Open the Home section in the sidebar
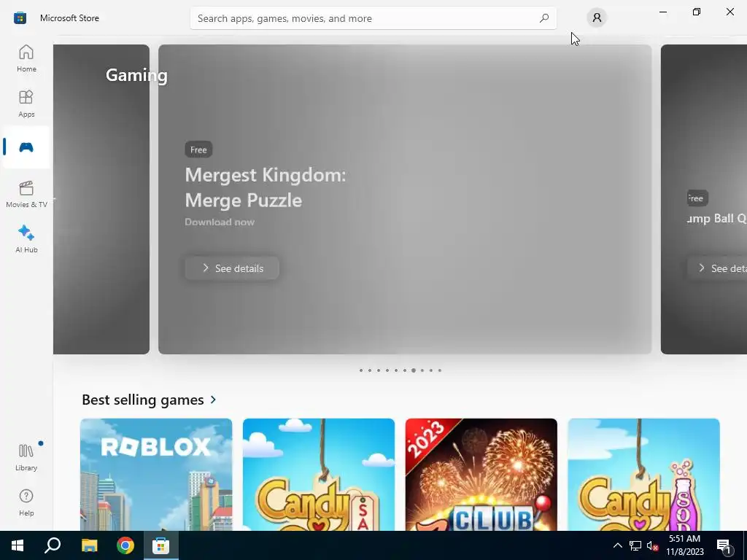The image size is (747, 560). coord(26,58)
